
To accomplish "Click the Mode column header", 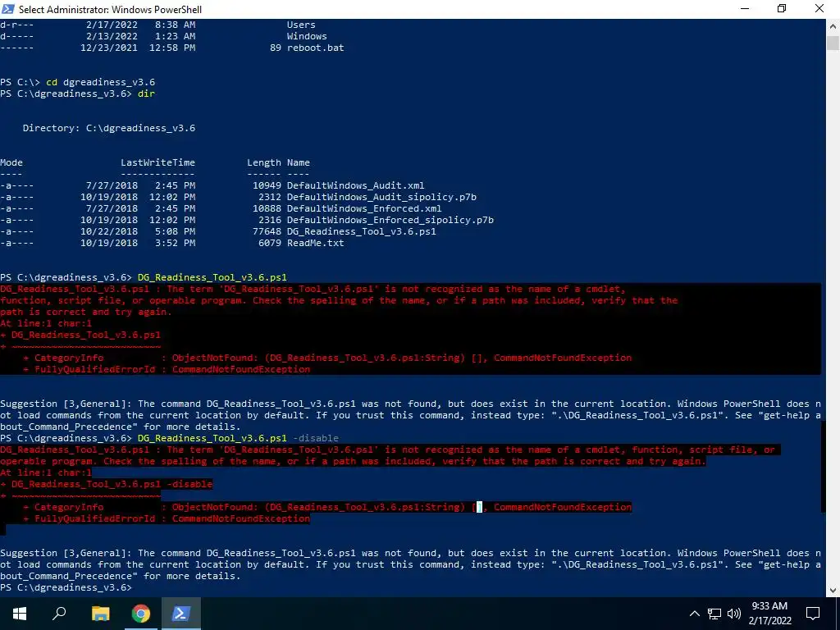I will pyautogui.click(x=11, y=162).
